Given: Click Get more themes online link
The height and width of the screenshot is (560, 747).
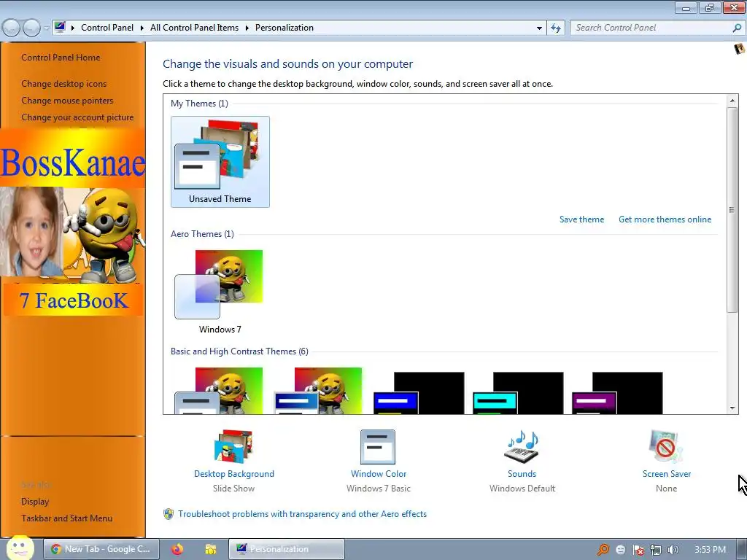Looking at the screenshot, I should pos(665,219).
